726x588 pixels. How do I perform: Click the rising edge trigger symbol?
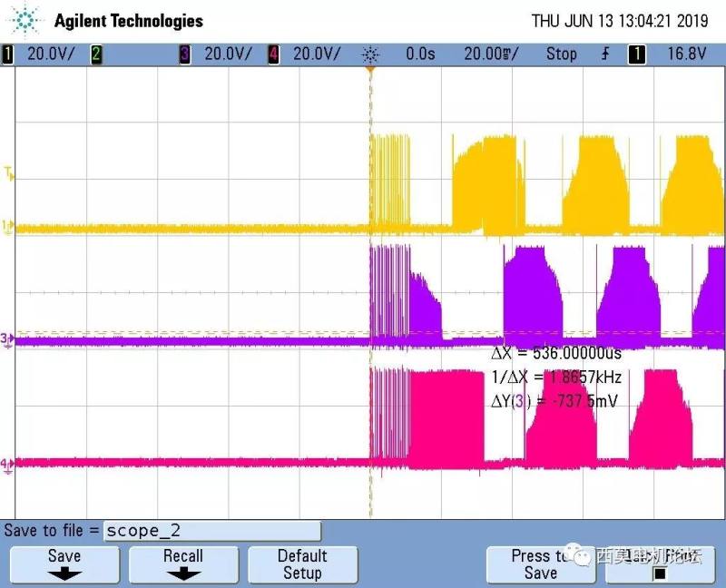(604, 54)
